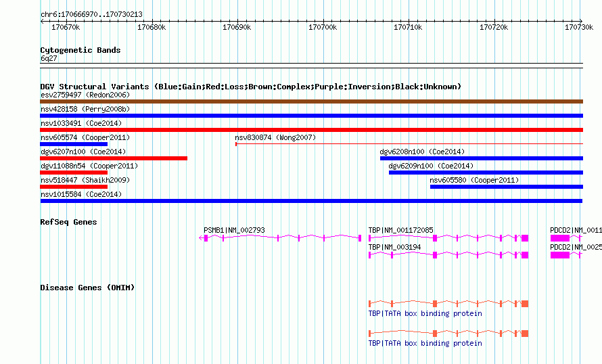Select the esv2759497 (Redon2006) label
The width and height of the screenshot is (602, 364).
click(x=85, y=95)
